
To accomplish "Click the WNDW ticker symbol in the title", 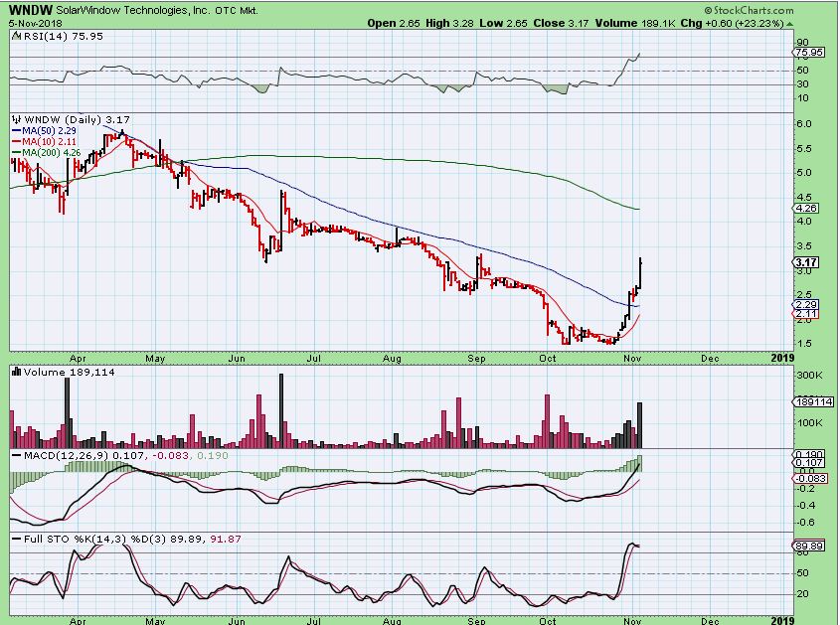I will click(x=31, y=10).
